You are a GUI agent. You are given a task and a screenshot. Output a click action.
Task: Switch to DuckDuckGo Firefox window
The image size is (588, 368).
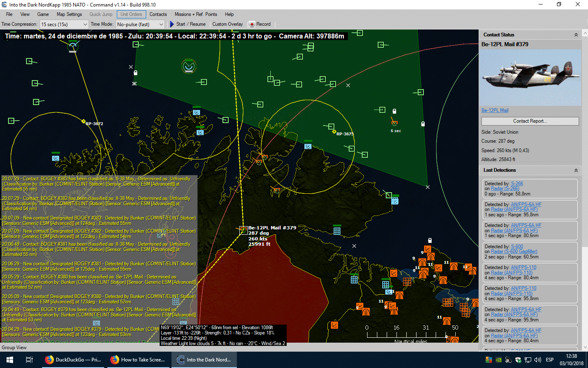point(73,360)
